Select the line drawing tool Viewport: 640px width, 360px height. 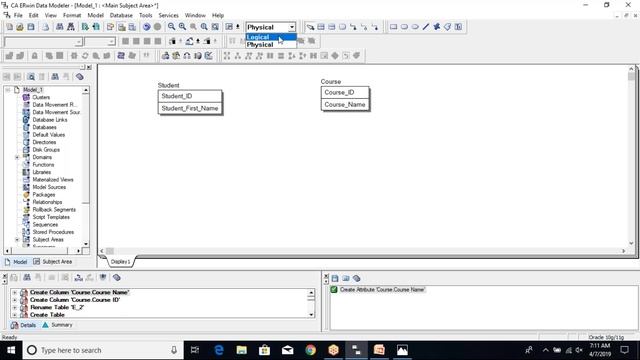pos(426,27)
